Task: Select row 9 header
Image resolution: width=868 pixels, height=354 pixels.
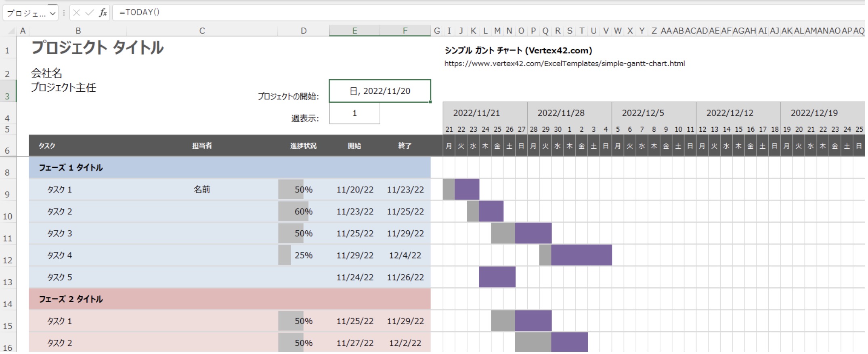Action: [x=8, y=190]
